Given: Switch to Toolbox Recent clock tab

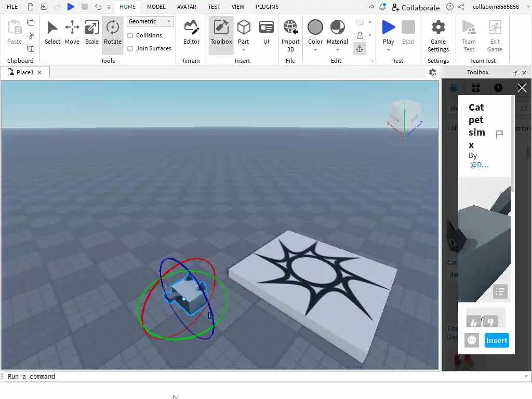Looking at the screenshot, I should pos(498,88).
